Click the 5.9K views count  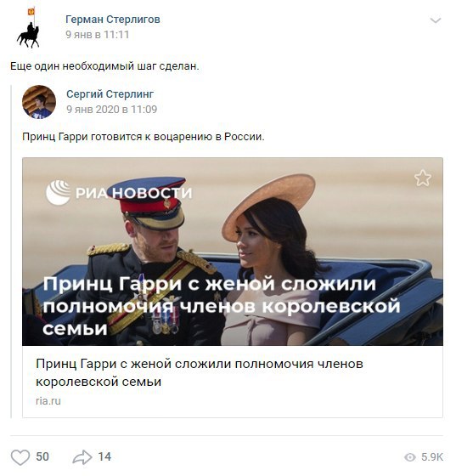click(x=432, y=457)
